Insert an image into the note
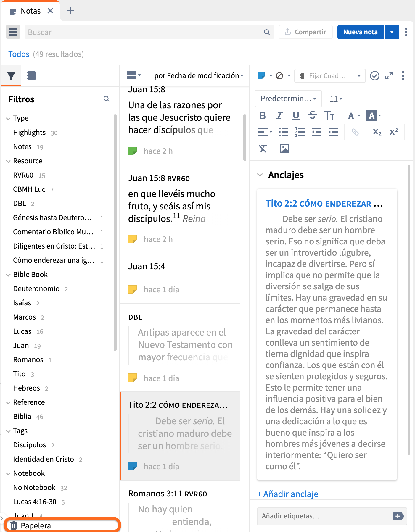This screenshot has width=415, height=532. tap(284, 149)
